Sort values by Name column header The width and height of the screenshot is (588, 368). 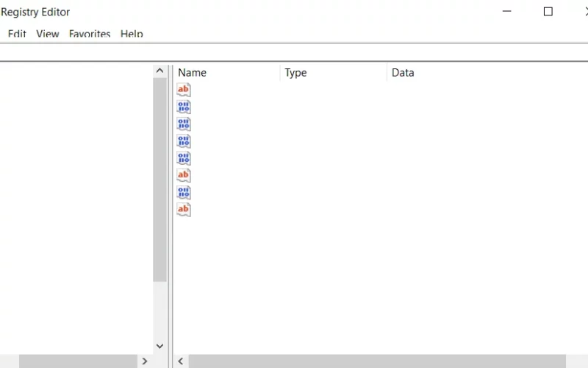(x=226, y=73)
